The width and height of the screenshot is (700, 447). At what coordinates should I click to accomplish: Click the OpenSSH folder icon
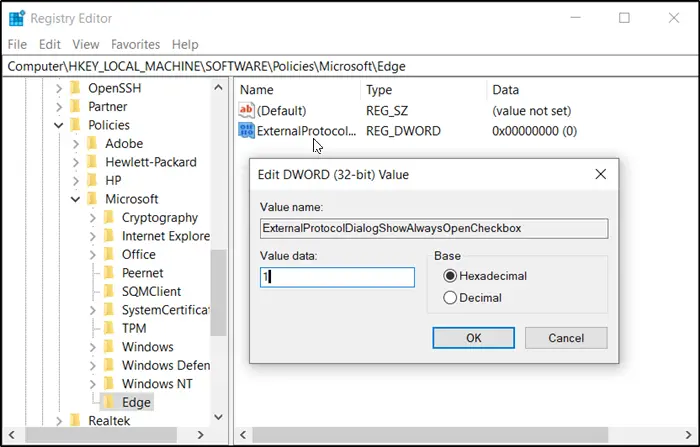tap(76, 88)
